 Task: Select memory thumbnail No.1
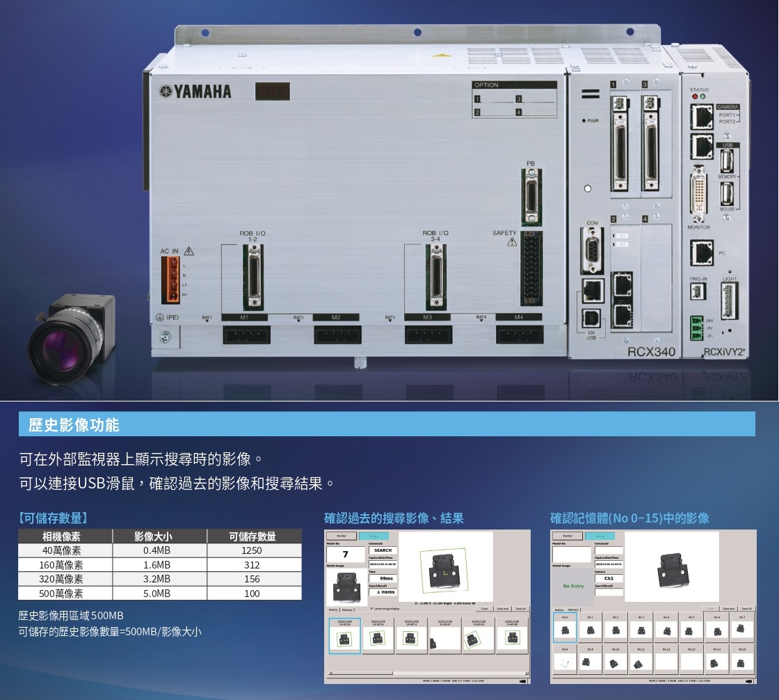point(591,627)
